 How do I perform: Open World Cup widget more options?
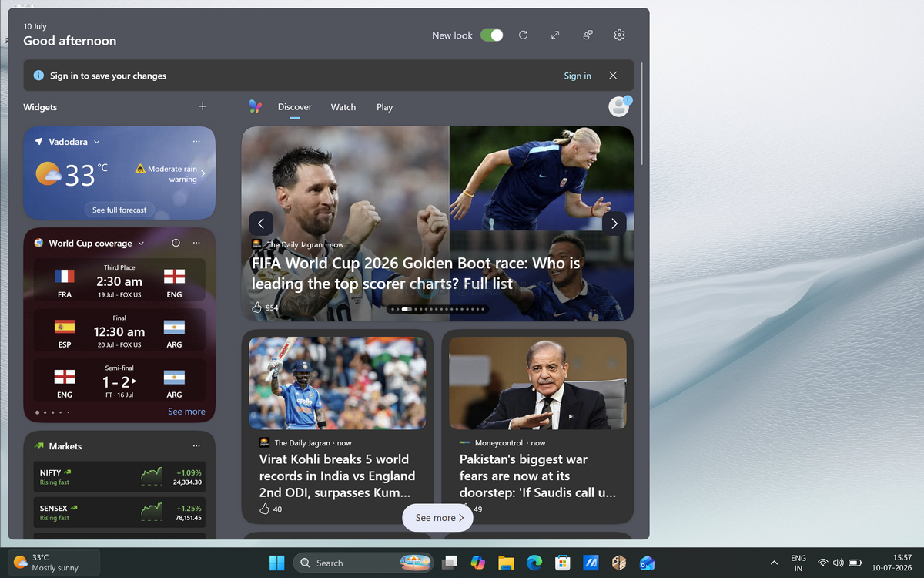(196, 243)
